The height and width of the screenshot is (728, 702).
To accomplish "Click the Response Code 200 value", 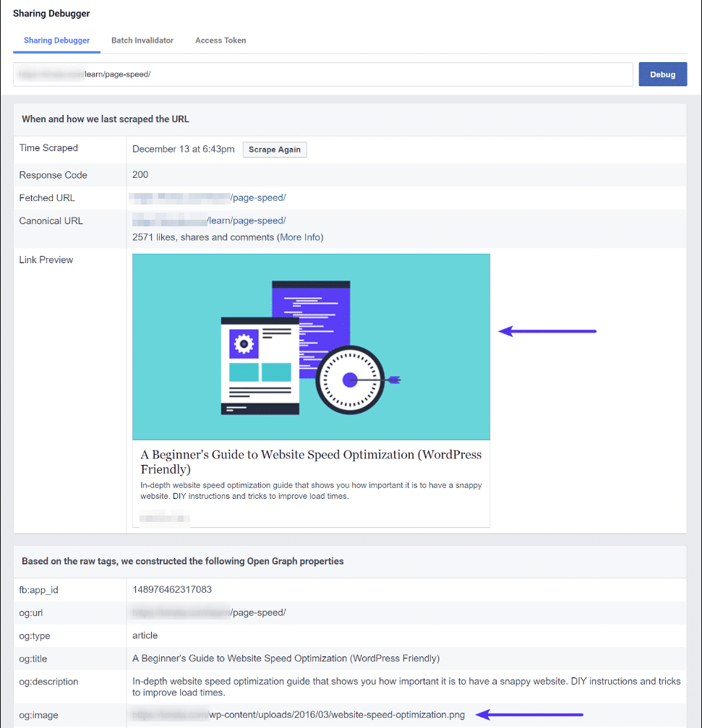I will point(140,174).
